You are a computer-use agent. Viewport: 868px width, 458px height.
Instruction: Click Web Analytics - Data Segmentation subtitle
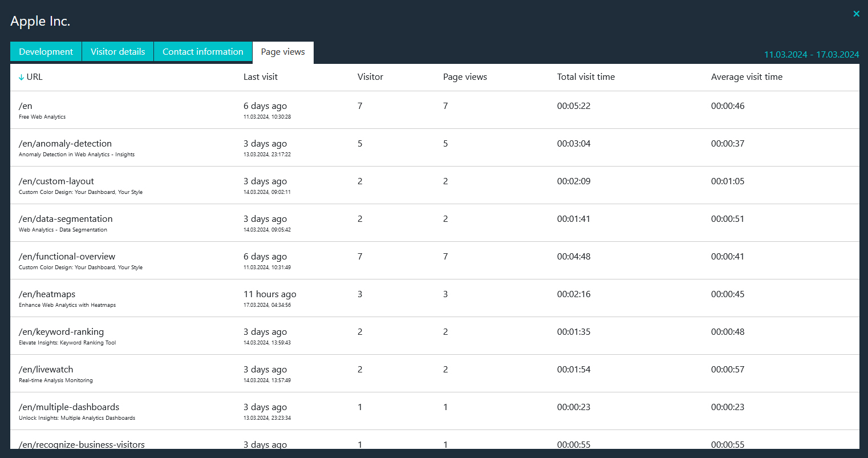63,230
